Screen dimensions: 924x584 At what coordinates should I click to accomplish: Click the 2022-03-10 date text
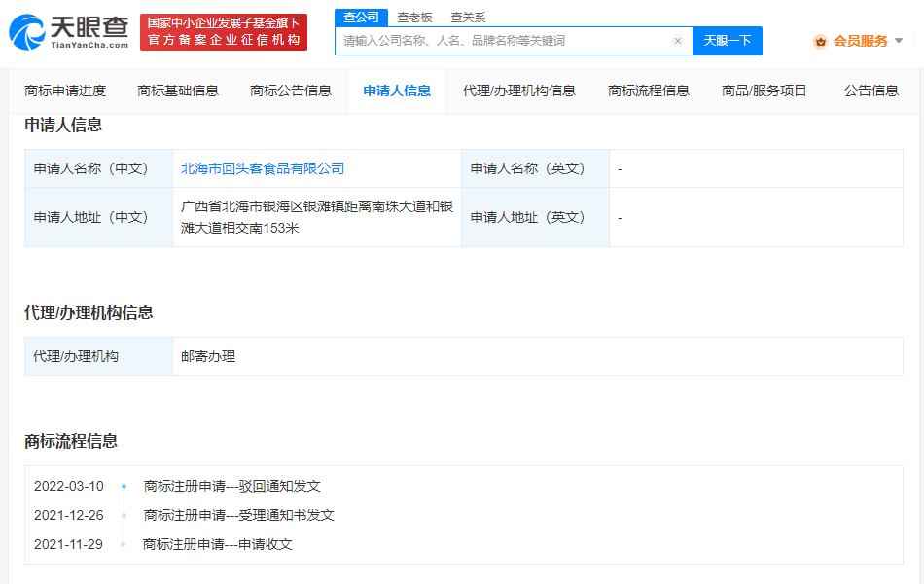click(69, 486)
